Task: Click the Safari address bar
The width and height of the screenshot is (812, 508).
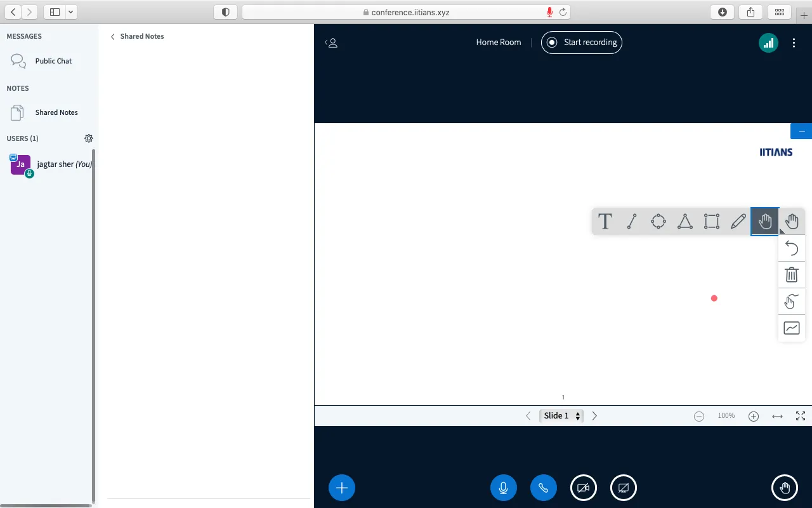Action: point(407,12)
